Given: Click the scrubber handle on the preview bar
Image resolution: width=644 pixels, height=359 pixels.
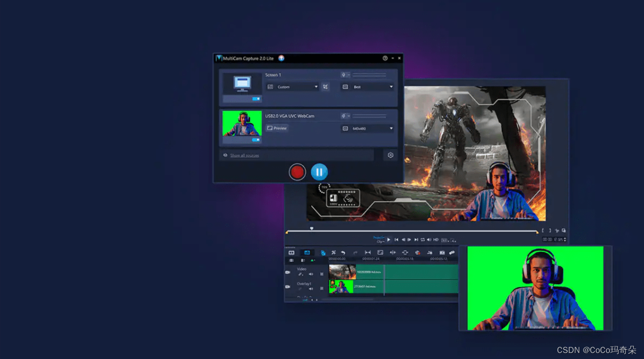Looking at the screenshot, I should [312, 228].
